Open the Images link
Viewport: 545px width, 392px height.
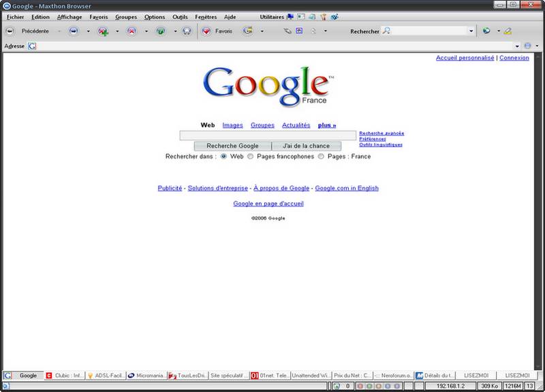[232, 125]
